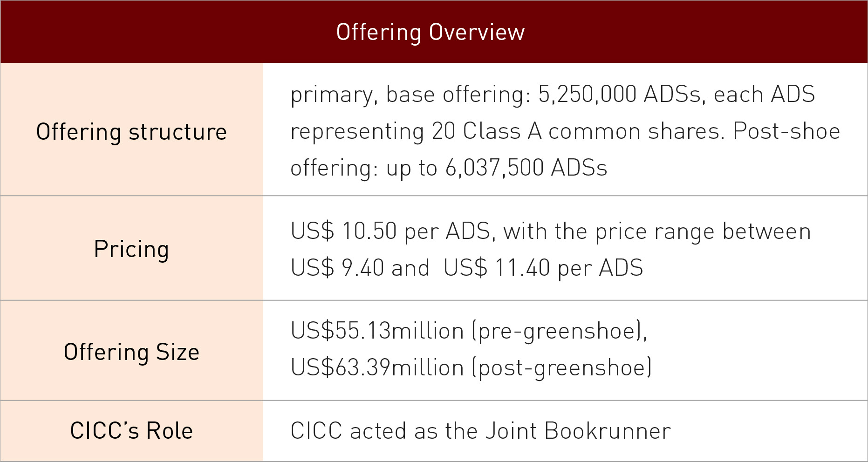Select the 'US$63.39million' amount

(x=377, y=367)
